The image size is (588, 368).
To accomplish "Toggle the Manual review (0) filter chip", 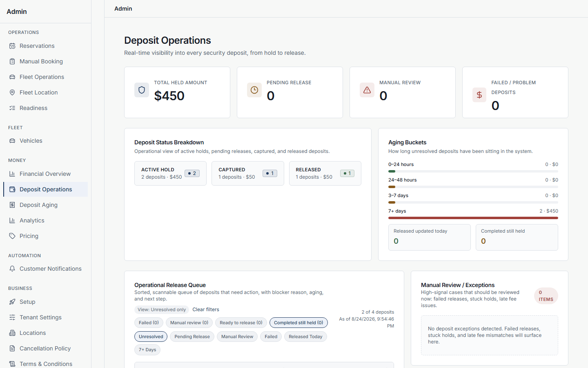I will point(189,323).
